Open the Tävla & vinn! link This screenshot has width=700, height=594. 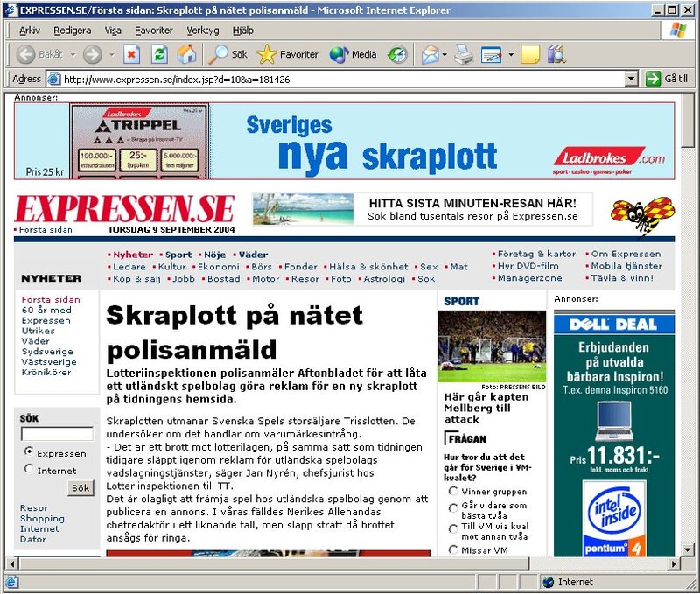click(622, 278)
